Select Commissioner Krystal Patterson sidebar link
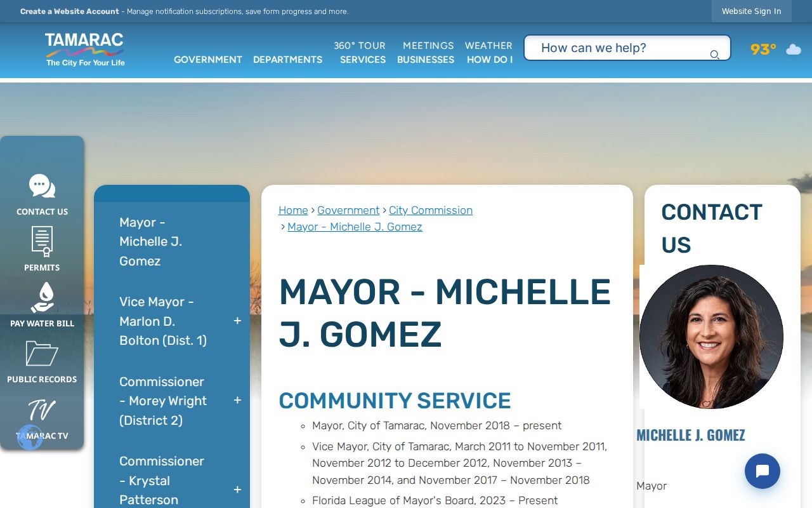Viewport: 812px width, 508px height. point(161,481)
